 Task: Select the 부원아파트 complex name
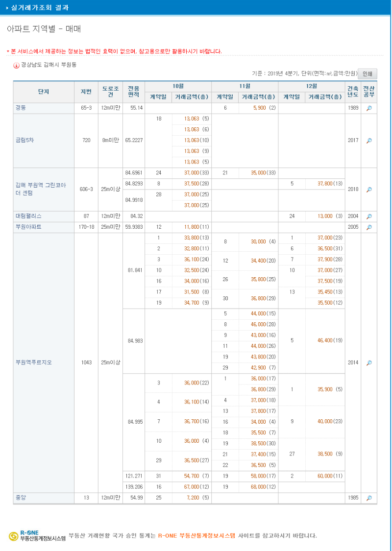(x=28, y=227)
